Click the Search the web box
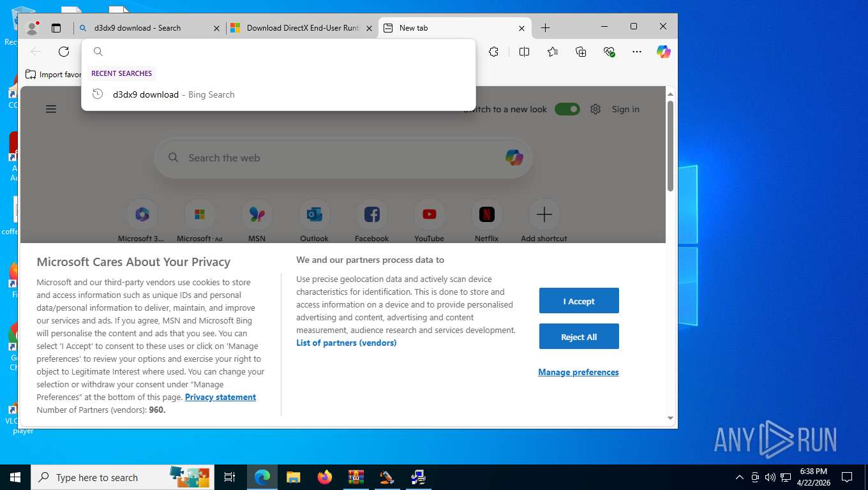This screenshot has width=868, height=490. tap(343, 158)
